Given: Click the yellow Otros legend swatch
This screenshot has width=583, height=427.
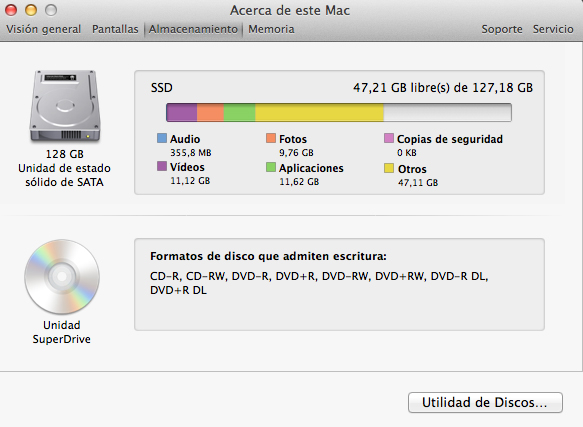Looking at the screenshot, I should coord(389,168).
